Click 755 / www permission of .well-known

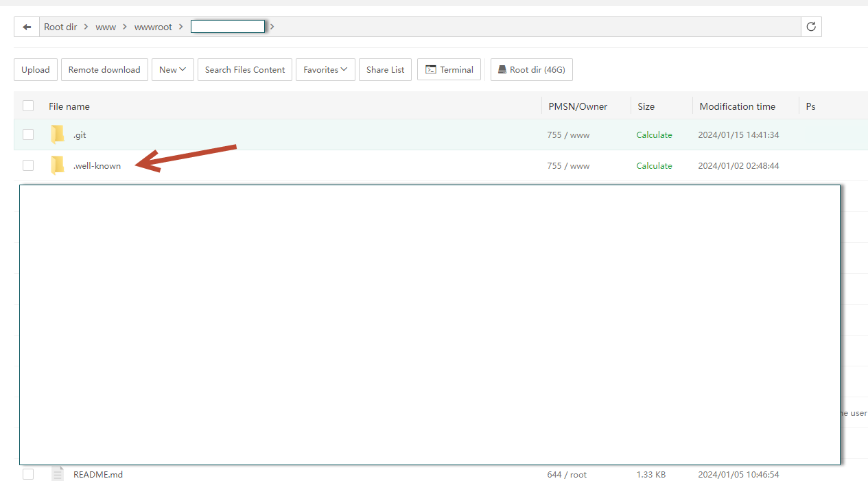[568, 166]
